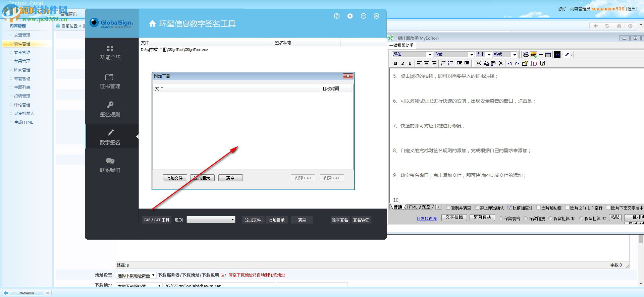Uncheck 段前加空格 option
The image size is (644, 297).
pos(510,207)
